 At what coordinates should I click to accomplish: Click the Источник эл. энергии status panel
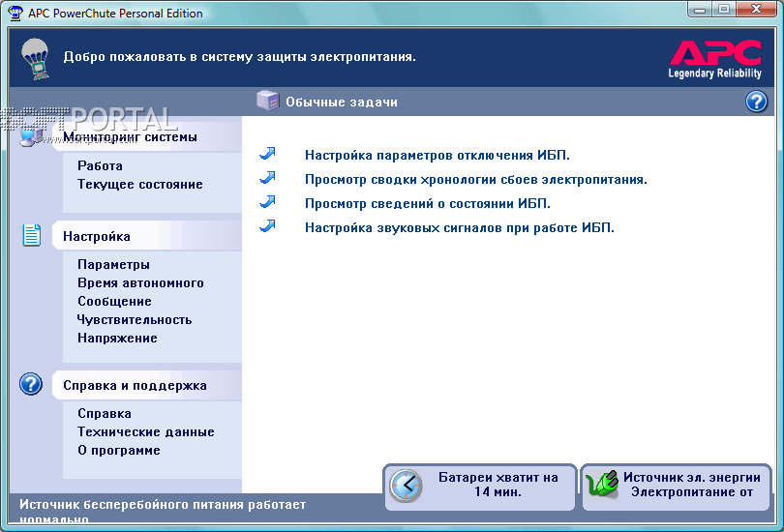coord(676,488)
